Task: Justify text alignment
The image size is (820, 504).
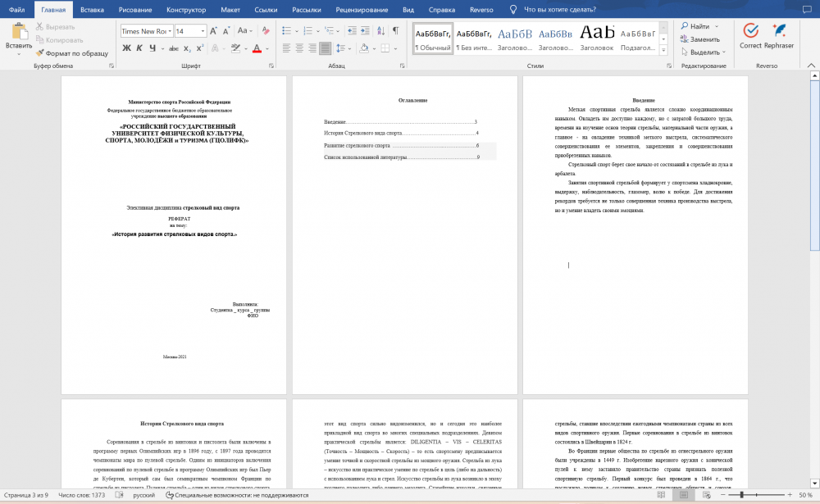Action: tap(326, 48)
